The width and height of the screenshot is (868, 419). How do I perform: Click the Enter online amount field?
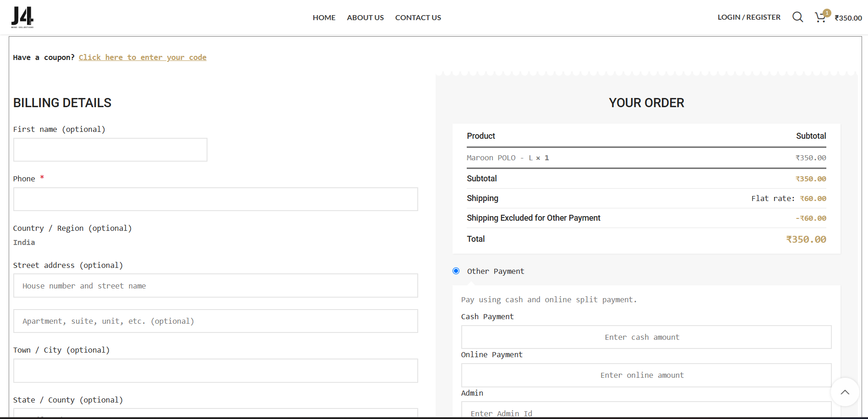pos(646,375)
